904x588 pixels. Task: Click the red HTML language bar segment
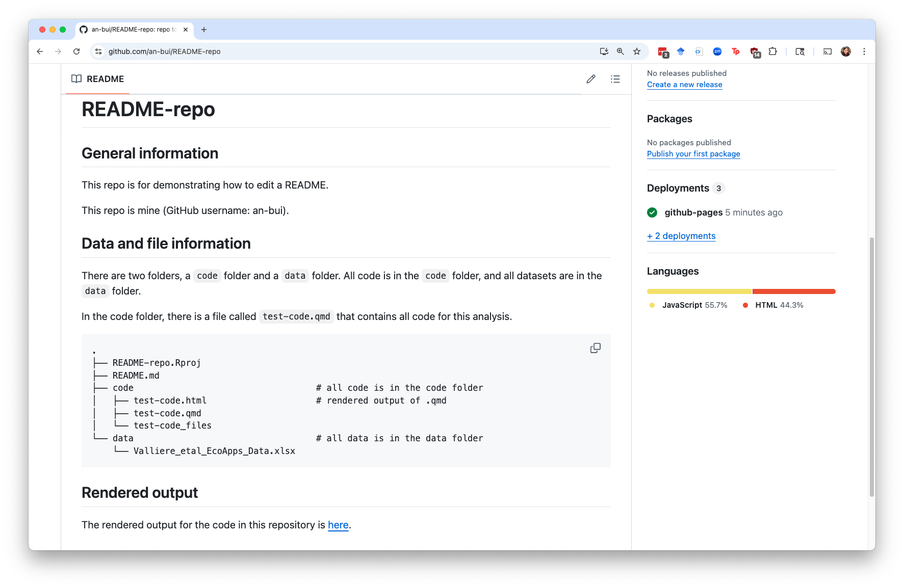(793, 291)
